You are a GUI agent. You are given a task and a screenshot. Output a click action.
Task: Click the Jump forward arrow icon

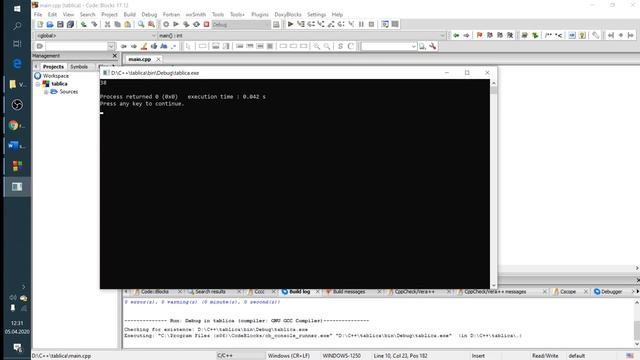click(x=466, y=36)
